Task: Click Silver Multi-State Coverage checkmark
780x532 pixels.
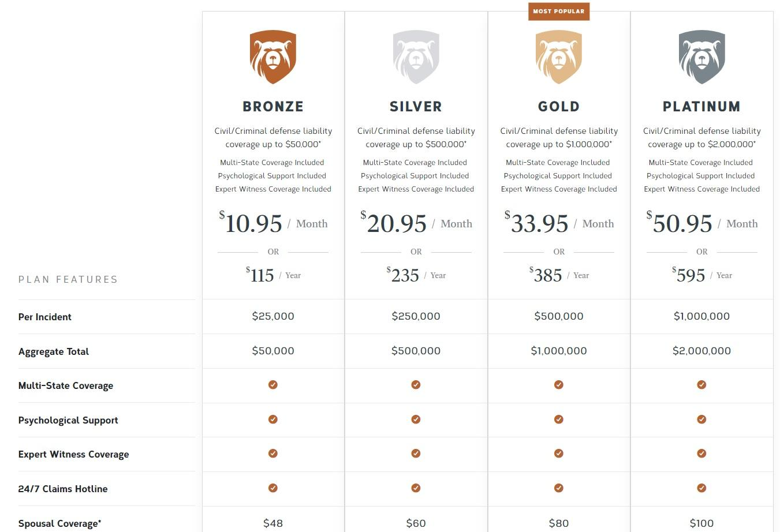Action: click(416, 385)
